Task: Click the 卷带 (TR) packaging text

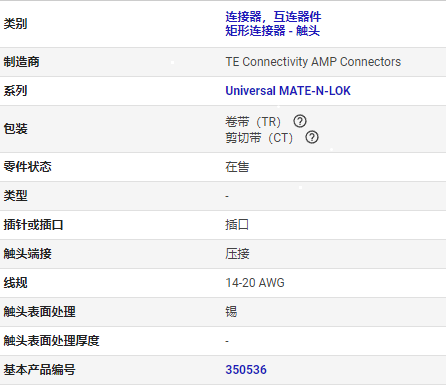Action: point(253,122)
